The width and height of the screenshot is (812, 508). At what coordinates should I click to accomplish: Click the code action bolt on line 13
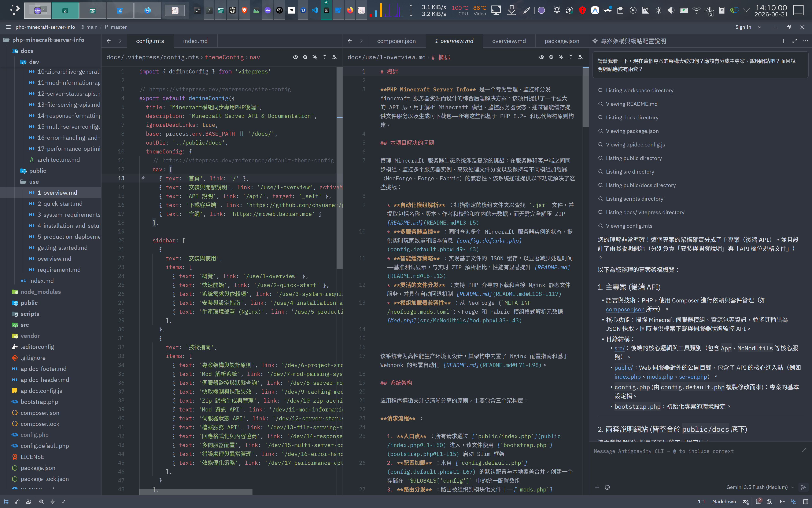click(143, 178)
